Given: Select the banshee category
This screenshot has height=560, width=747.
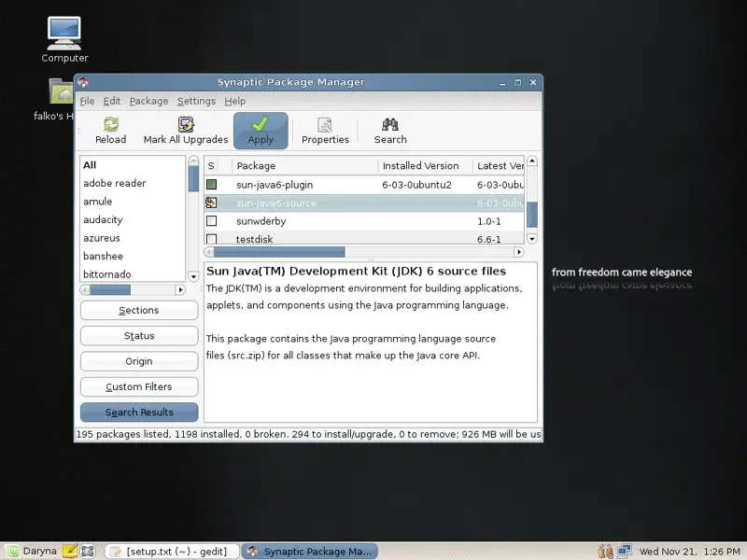Looking at the screenshot, I should (133, 256).
